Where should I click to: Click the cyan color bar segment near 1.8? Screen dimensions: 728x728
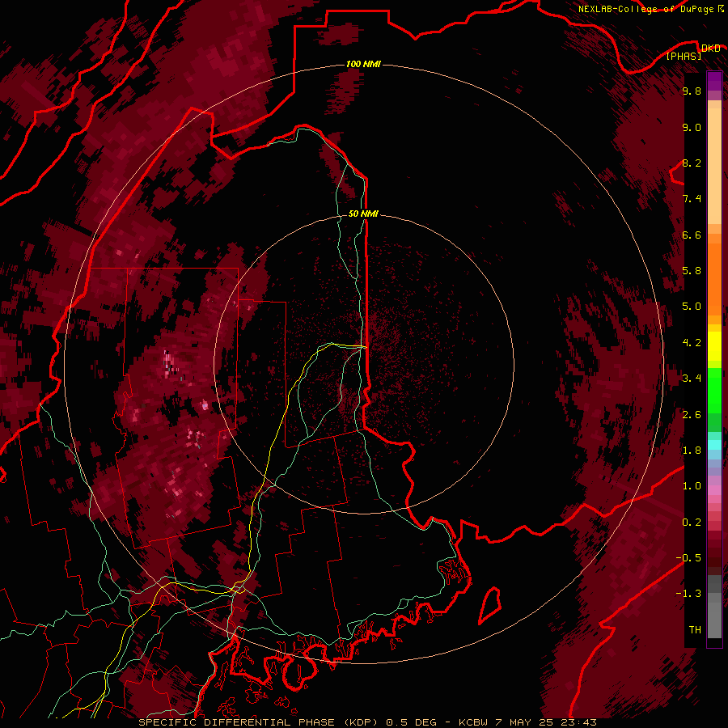(x=714, y=445)
